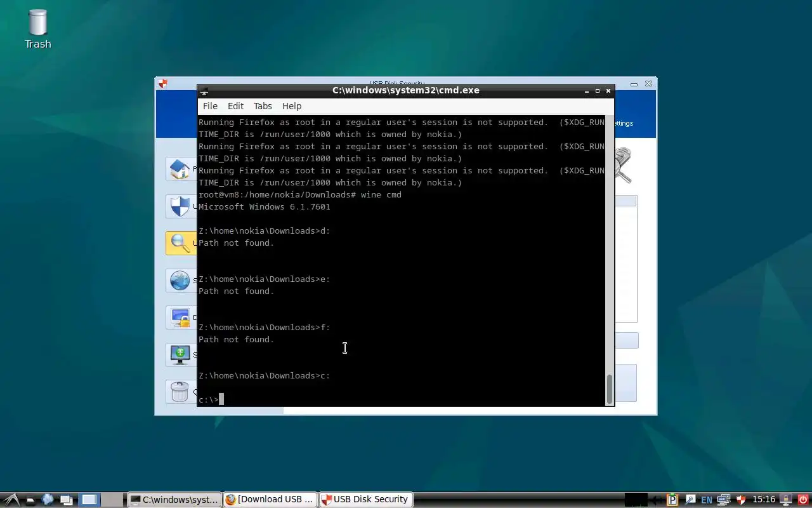Click the monitor with padlock icon in sidebar
Screen dimensions: 812x508
(180, 317)
